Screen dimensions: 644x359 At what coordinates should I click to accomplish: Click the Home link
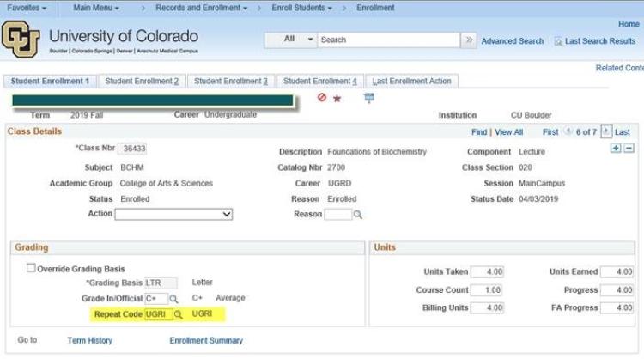tap(629, 24)
